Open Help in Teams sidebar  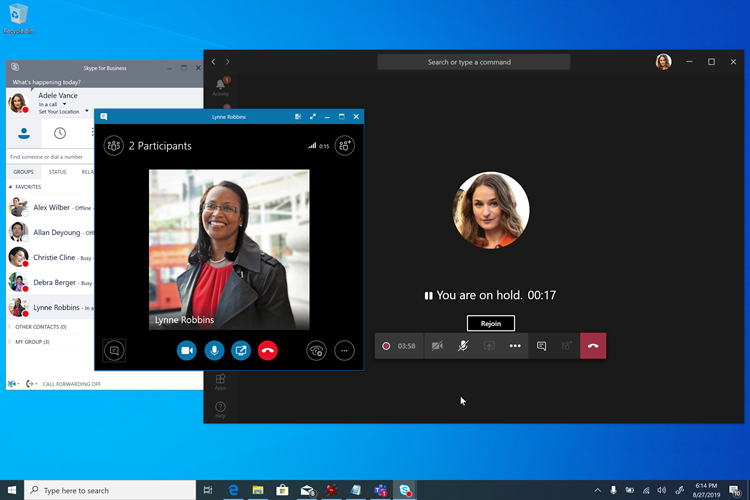tap(221, 410)
